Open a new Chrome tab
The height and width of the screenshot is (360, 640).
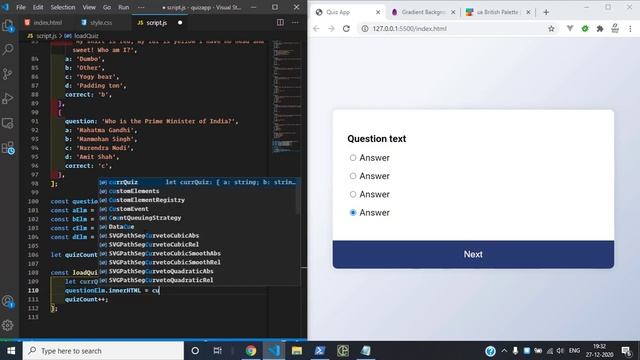coord(546,12)
